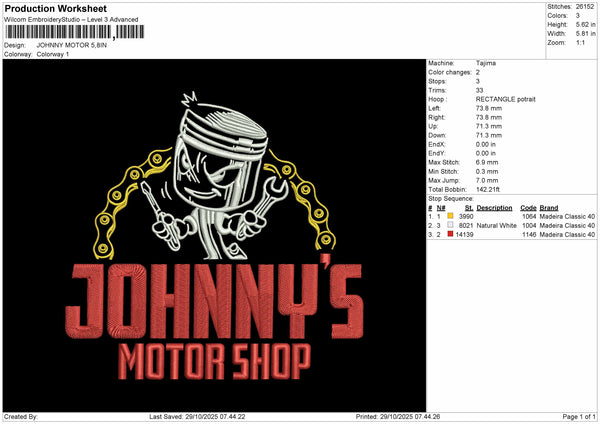Click the Total Bobbin value '142.21ft'
600x424 pixels.
(488, 189)
